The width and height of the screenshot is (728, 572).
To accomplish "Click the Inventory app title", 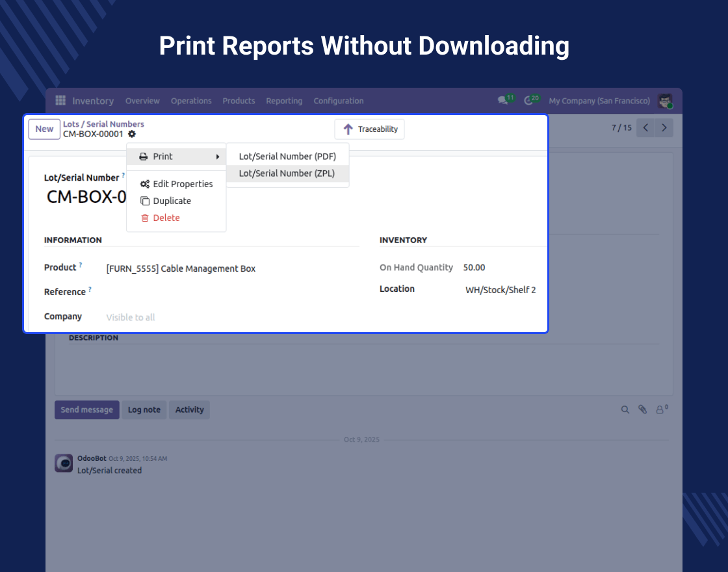I will 93,101.
